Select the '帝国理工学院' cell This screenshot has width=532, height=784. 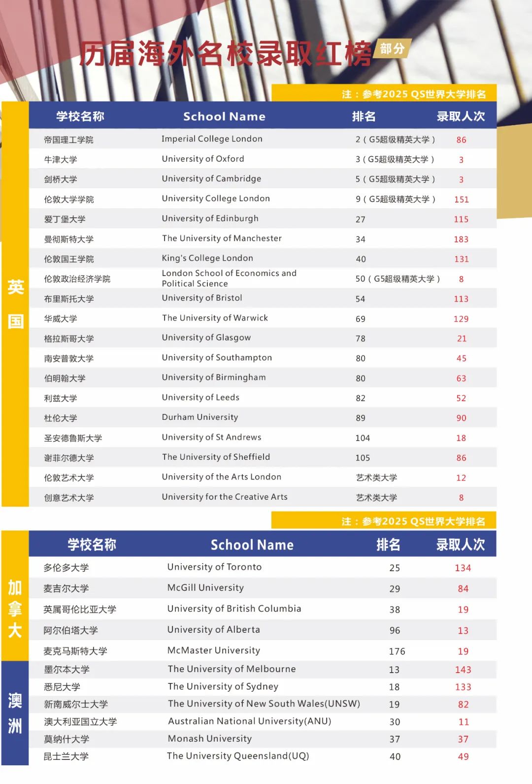pyautogui.click(x=68, y=140)
